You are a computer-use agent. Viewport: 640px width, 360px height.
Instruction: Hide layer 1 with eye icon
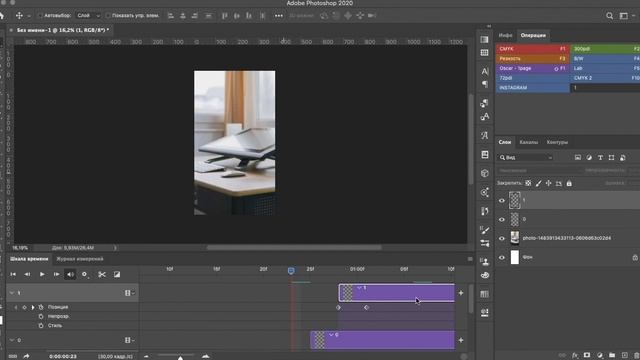pos(502,200)
